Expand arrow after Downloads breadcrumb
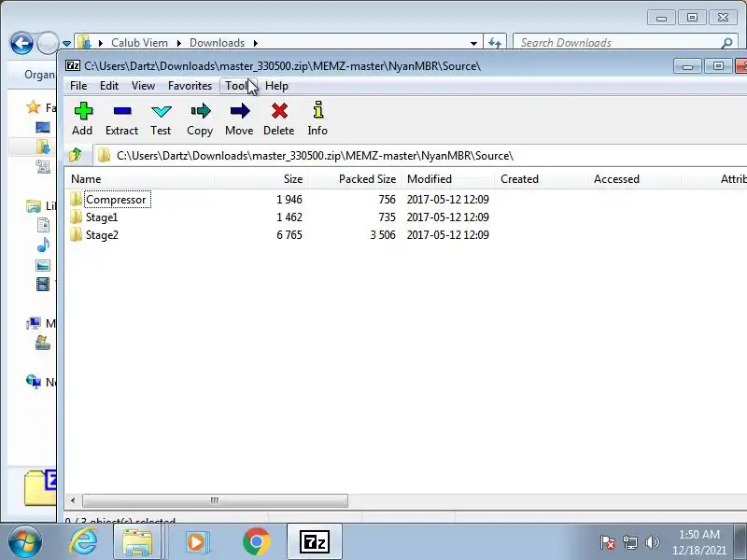 [255, 43]
